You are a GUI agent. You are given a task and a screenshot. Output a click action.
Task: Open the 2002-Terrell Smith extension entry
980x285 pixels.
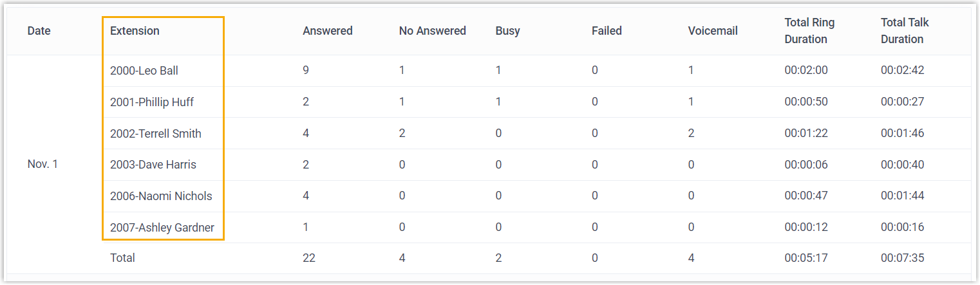156,134
